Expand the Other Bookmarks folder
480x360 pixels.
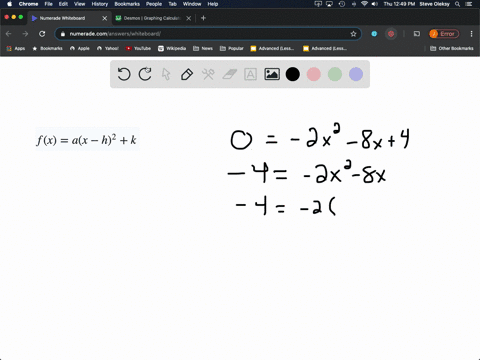[x=452, y=48]
